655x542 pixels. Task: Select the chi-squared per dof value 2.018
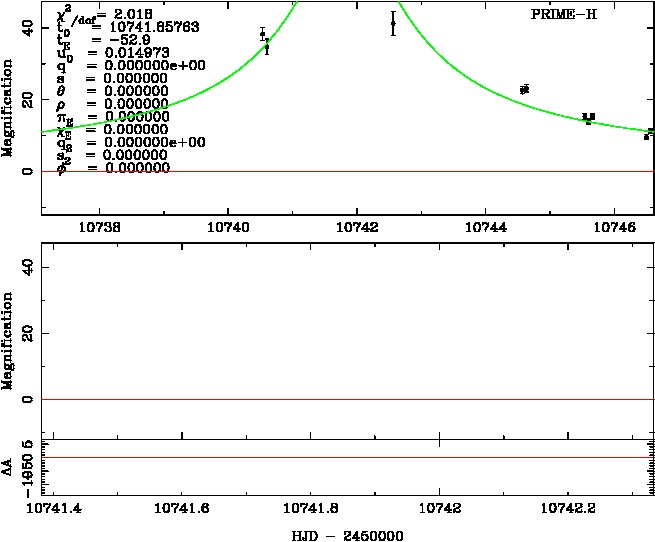coord(133,15)
